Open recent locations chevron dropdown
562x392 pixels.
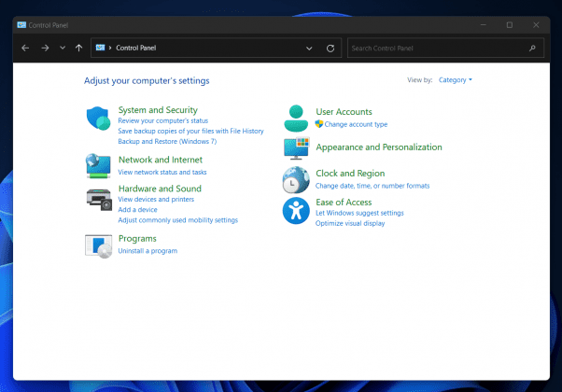coord(62,48)
